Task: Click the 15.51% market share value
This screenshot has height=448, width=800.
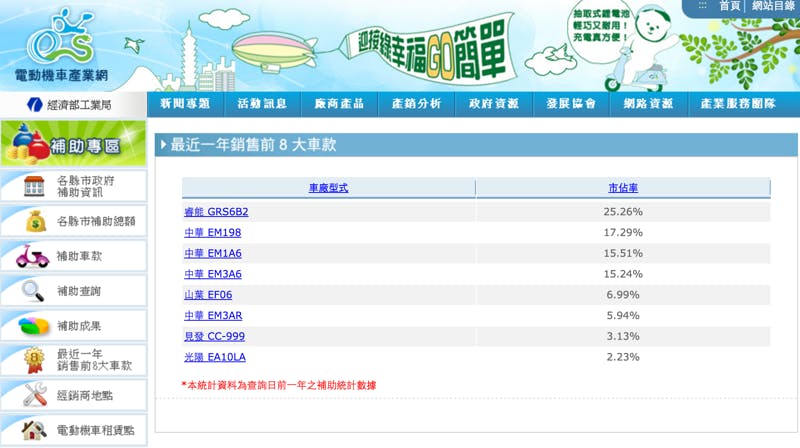Action: coord(623,254)
